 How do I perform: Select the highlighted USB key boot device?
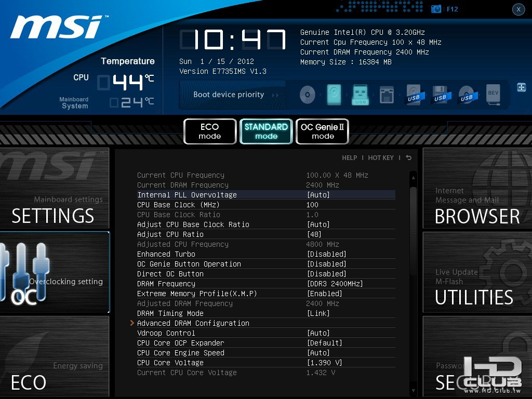(360, 95)
